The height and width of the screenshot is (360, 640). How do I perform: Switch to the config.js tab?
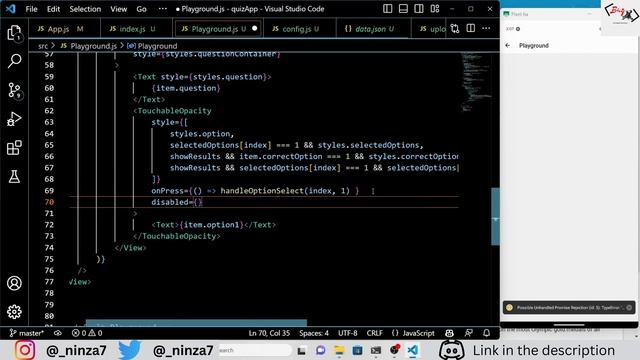[296, 29]
